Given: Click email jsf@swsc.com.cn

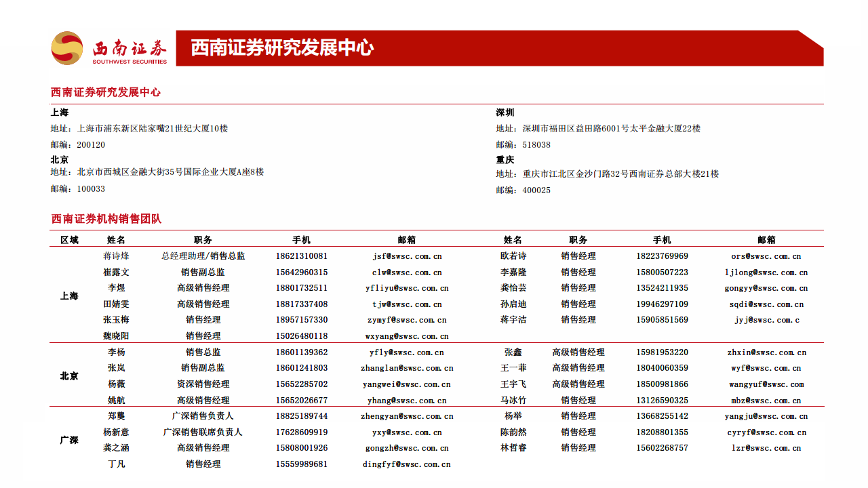Looking at the screenshot, I should tap(407, 256).
